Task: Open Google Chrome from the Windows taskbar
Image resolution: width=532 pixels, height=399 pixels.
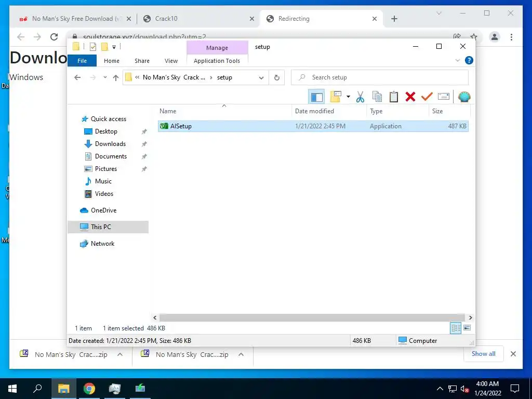Action: click(x=89, y=389)
